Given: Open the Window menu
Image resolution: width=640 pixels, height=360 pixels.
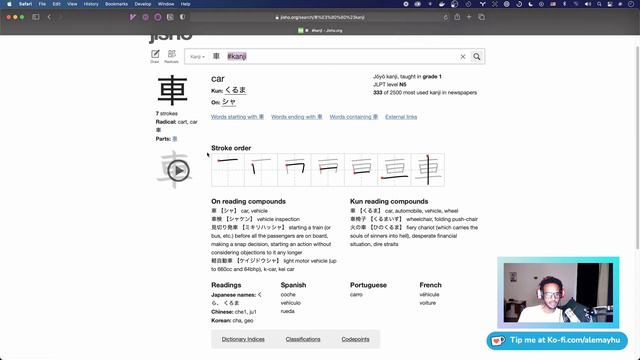Looking at the screenshot, I should tap(166, 4).
